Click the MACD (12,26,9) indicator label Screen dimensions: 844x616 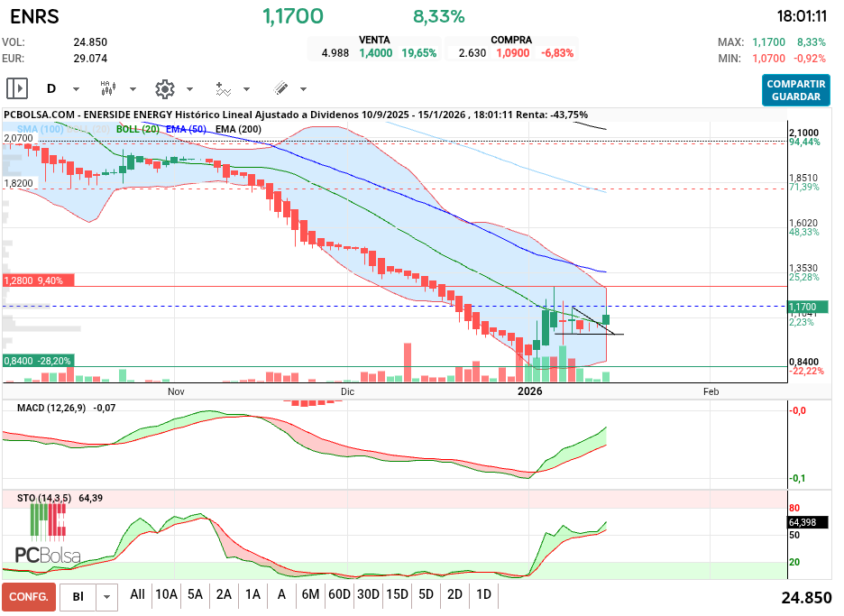(x=51, y=408)
